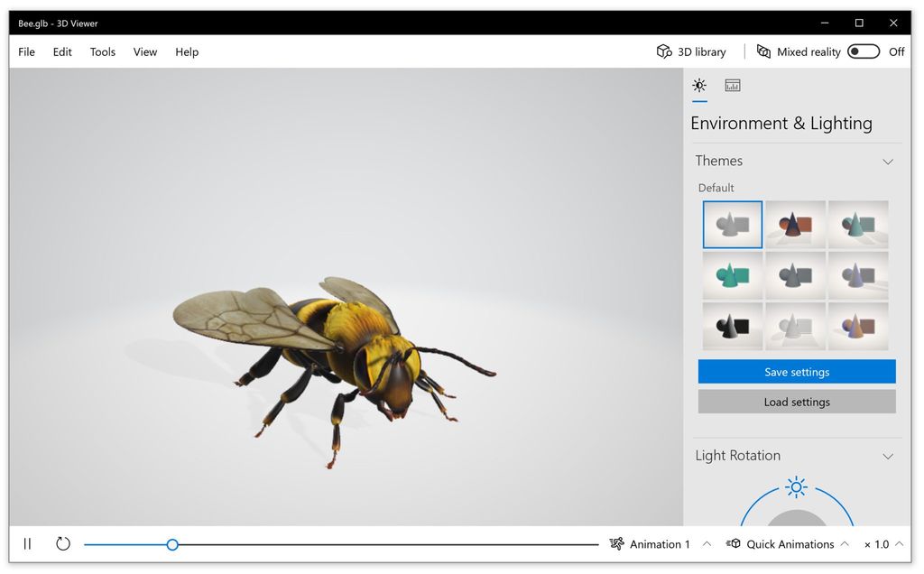Click the Mixed reality headset icon
Image resolution: width=924 pixels, height=574 pixels.
(763, 51)
